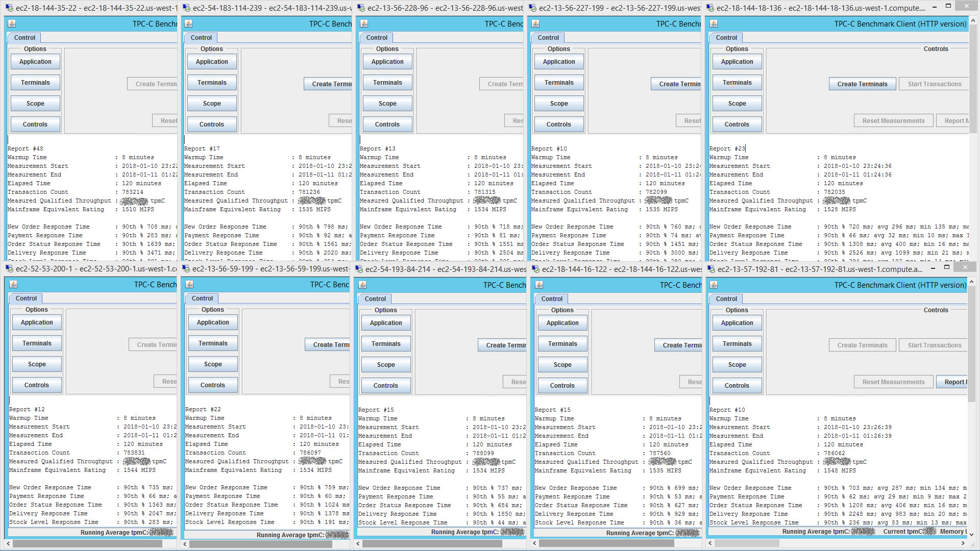Click remote desktop icon of ec2-54-193-84-214 title bar
The height and width of the screenshot is (551, 980).
coord(359,269)
